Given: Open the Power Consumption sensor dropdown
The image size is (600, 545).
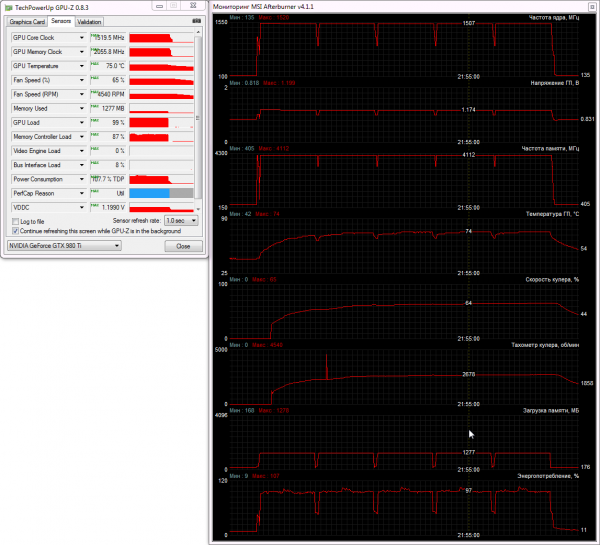Looking at the screenshot, I should point(82,179).
